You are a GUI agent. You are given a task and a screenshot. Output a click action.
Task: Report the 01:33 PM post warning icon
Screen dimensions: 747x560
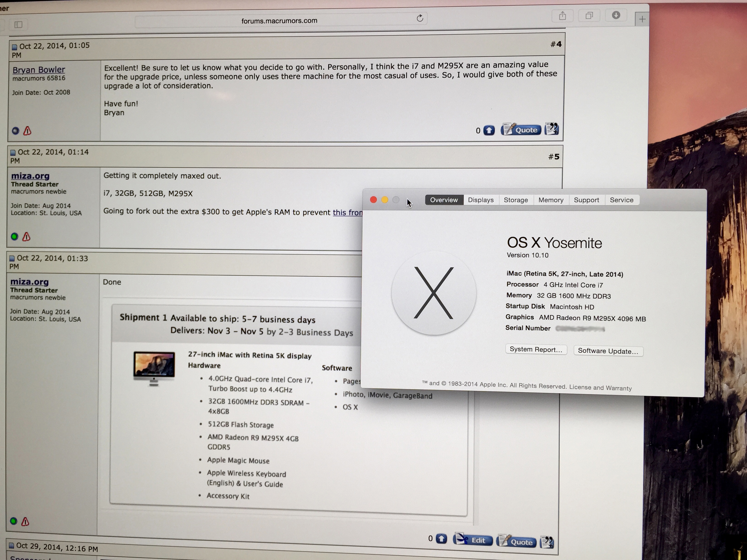click(25, 522)
